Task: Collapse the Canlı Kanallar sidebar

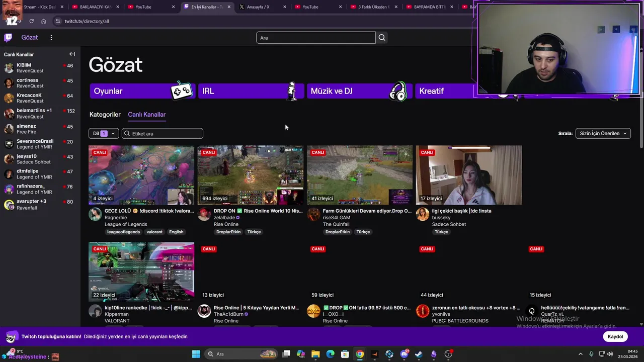Action: pyautogui.click(x=72, y=54)
